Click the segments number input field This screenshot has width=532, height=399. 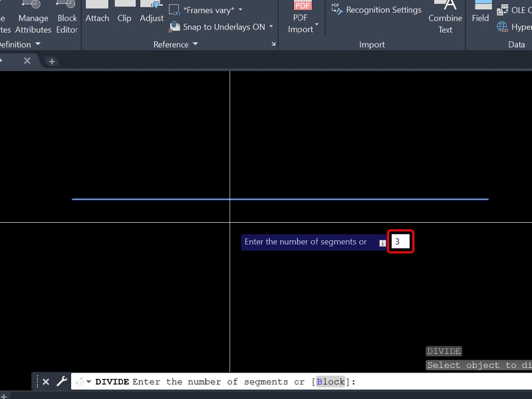click(x=400, y=241)
